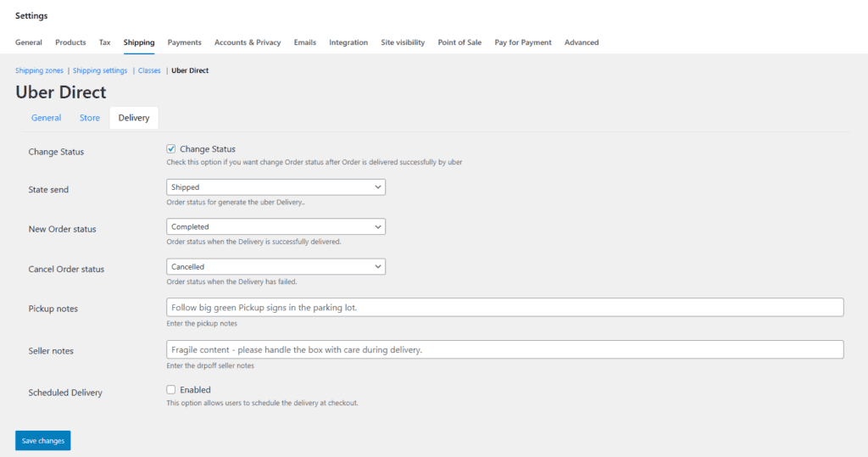Open the Pay for Payment tab

(x=523, y=42)
